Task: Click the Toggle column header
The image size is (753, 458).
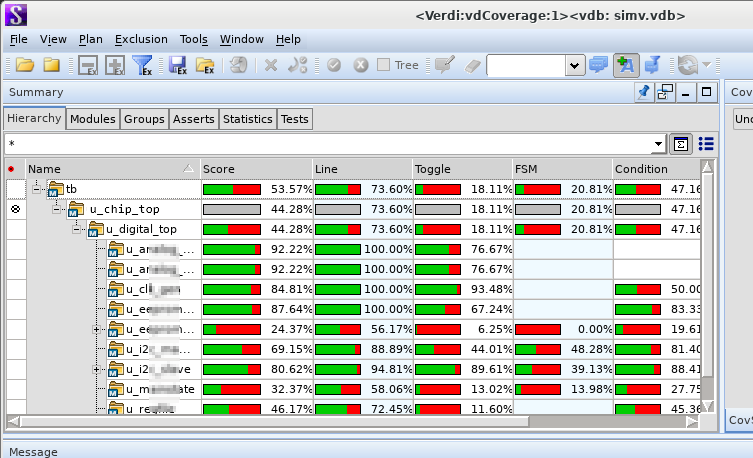Action: click(x=460, y=168)
